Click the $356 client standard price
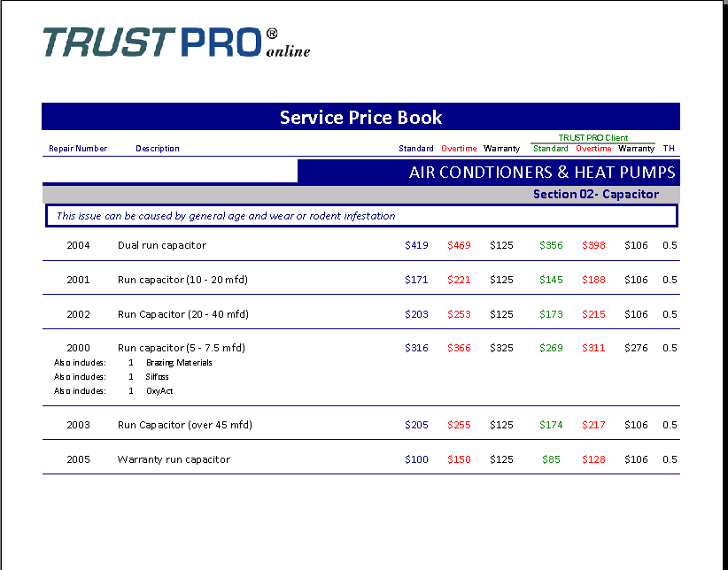This screenshot has width=728, height=570. point(551,245)
